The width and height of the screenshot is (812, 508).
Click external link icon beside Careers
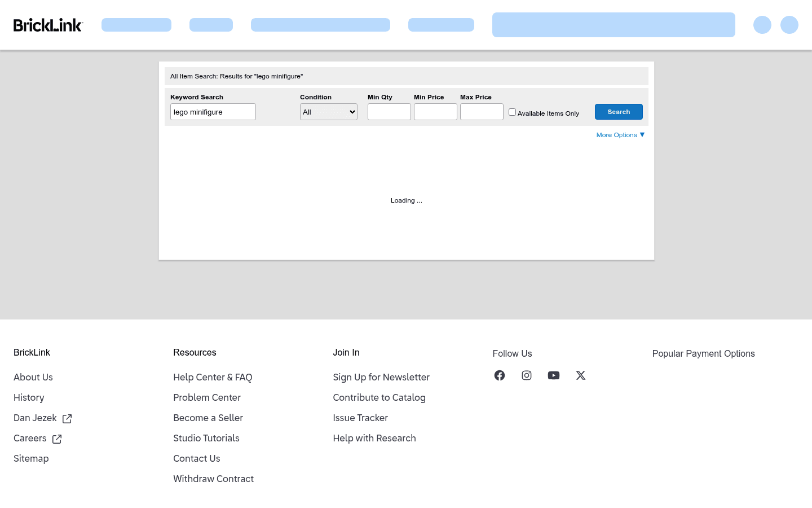coord(57,439)
